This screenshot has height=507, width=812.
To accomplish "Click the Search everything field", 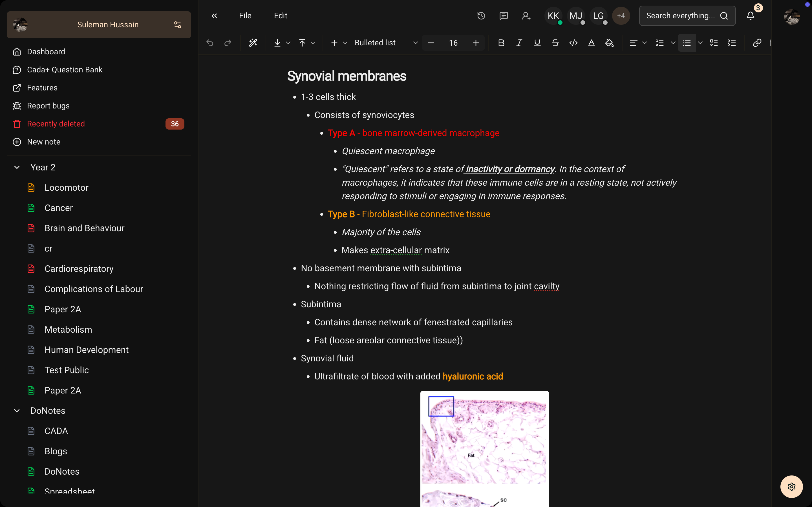I will click(681, 16).
